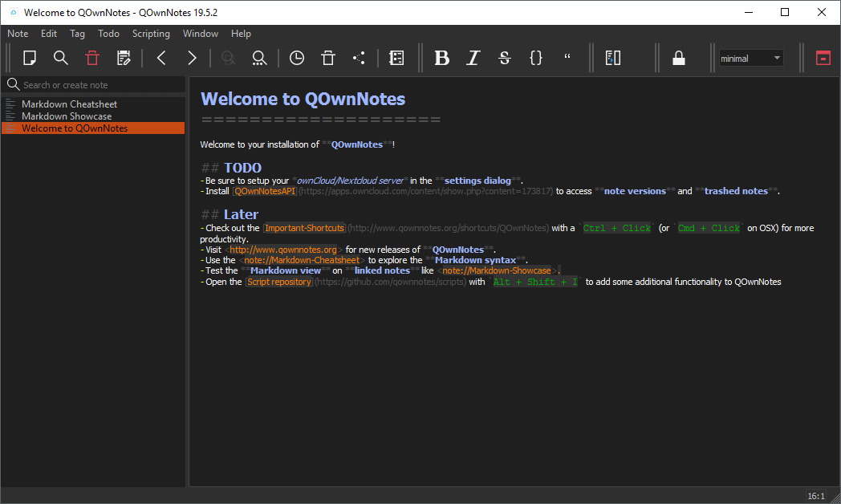Image resolution: width=841 pixels, height=504 pixels.
Task: Click the red remove note trash icon
Action: [92, 58]
